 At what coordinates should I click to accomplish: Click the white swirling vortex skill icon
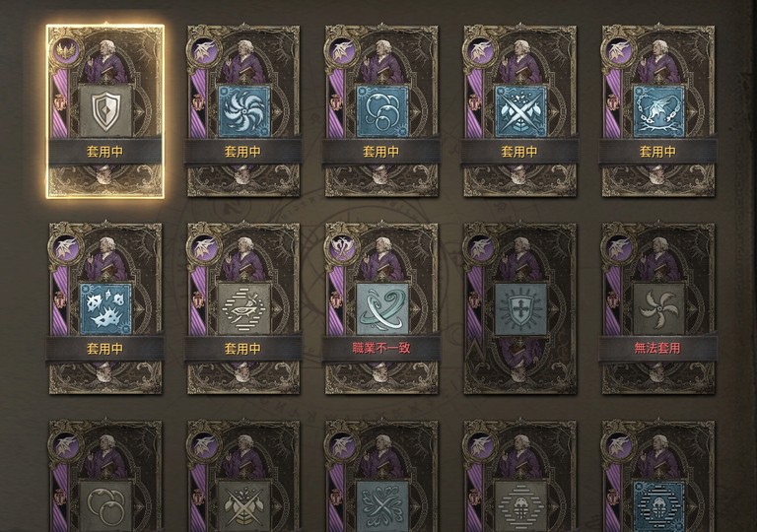(243, 111)
